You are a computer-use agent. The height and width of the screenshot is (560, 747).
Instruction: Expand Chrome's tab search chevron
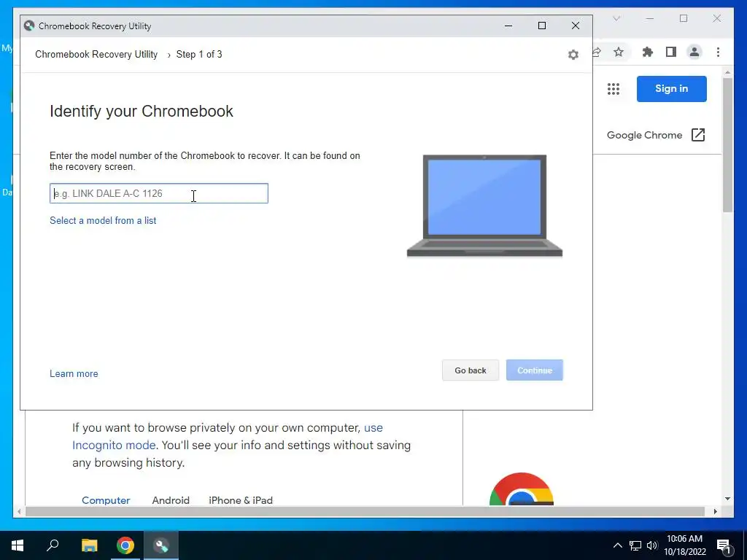[x=616, y=18]
